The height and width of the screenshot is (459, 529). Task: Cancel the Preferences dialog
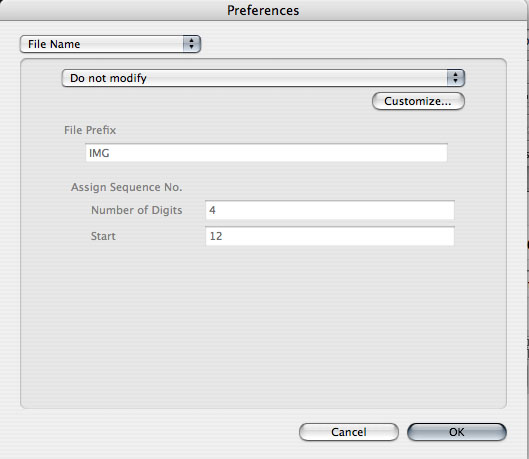349,432
